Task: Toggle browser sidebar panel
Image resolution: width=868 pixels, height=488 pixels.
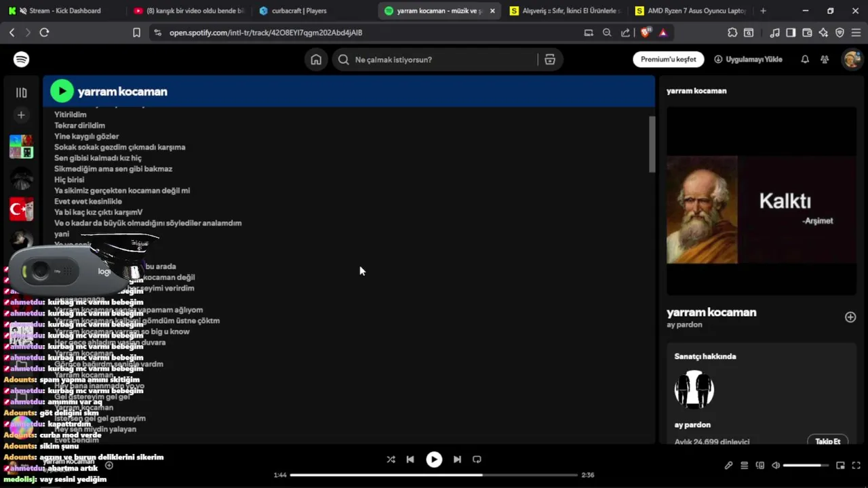Action: pyautogui.click(x=791, y=33)
